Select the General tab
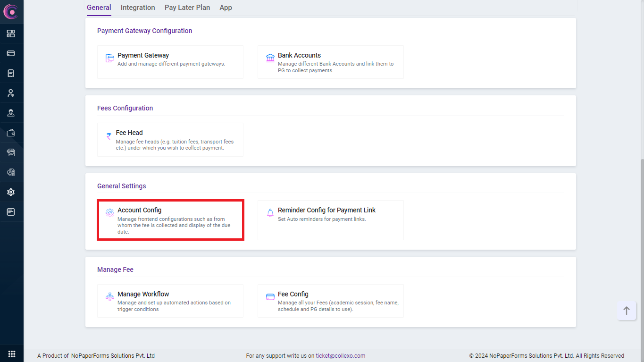 click(99, 8)
